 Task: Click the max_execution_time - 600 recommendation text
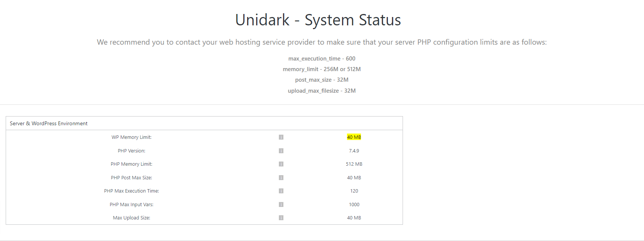[x=322, y=59]
